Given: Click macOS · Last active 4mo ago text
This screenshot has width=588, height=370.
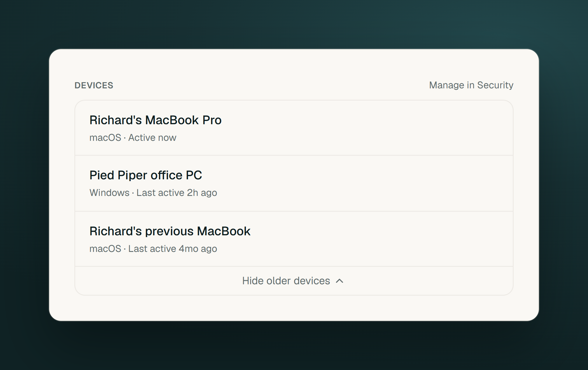Looking at the screenshot, I should [153, 249].
